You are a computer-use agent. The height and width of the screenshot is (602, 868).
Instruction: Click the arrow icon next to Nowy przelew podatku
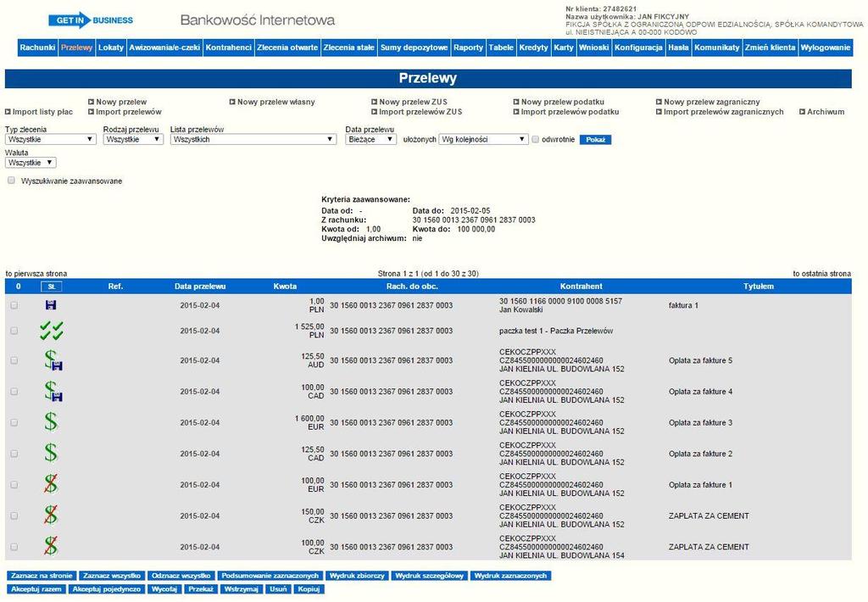click(516, 102)
